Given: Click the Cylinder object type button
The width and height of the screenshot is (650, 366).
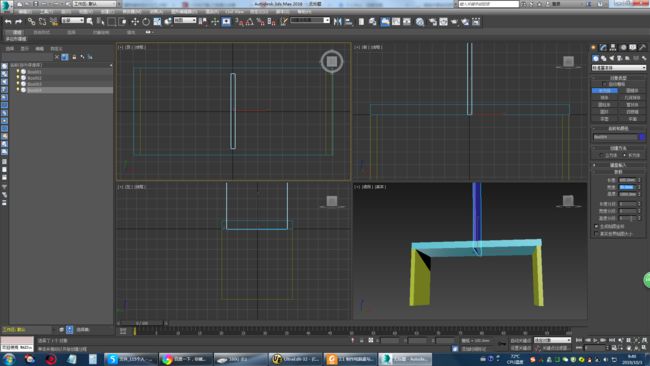Looking at the screenshot, I should [605, 105].
